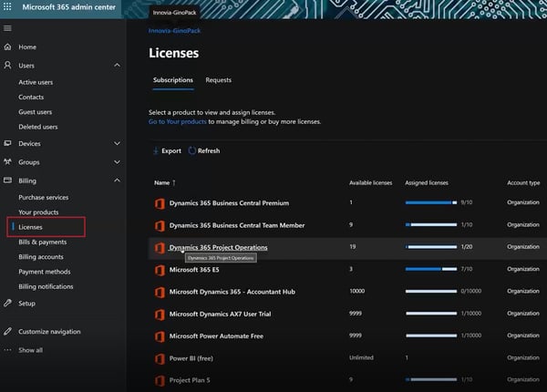Open Billing accounts

coord(41,257)
